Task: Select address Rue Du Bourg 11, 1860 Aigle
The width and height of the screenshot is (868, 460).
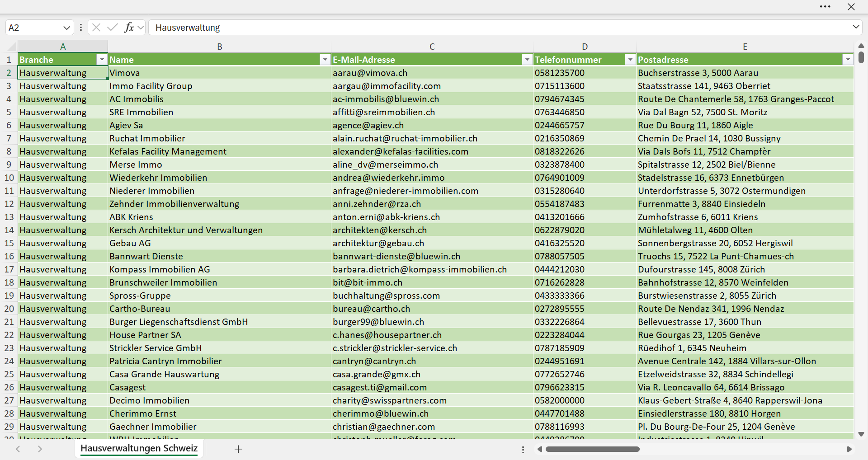Action: coord(745,125)
